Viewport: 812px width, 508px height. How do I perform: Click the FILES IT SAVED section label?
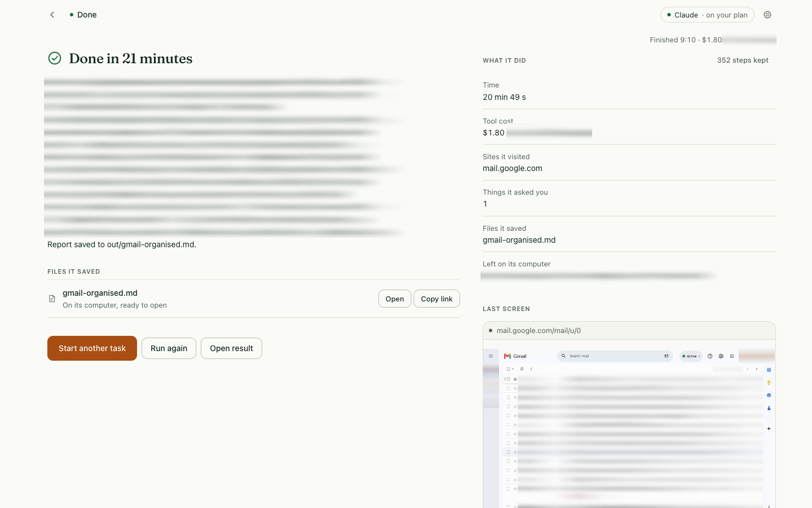[74, 271]
